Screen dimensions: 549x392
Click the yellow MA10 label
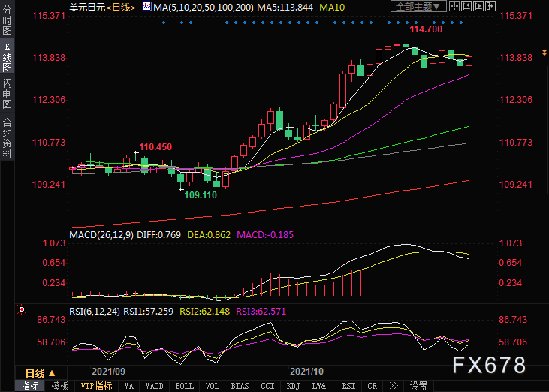click(332, 7)
